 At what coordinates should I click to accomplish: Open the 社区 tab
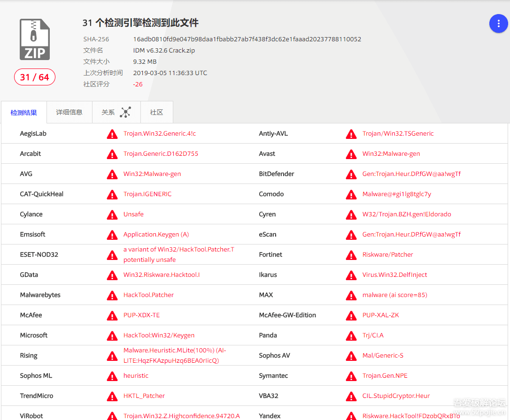coord(156,112)
